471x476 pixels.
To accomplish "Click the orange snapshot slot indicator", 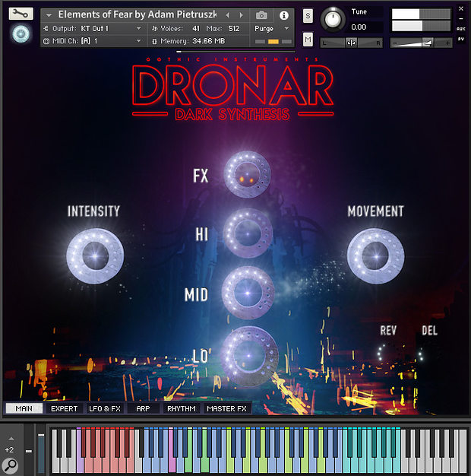I will tap(273, 41).
